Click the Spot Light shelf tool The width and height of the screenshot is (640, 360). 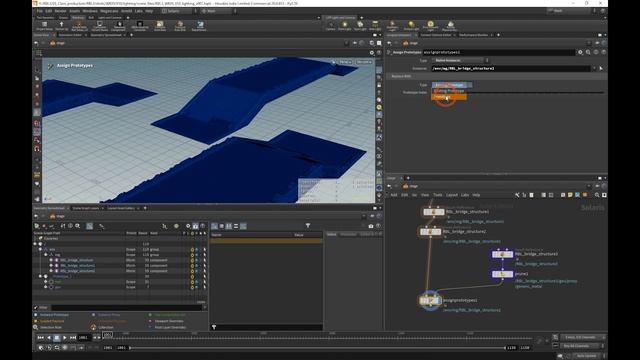coord(360,25)
